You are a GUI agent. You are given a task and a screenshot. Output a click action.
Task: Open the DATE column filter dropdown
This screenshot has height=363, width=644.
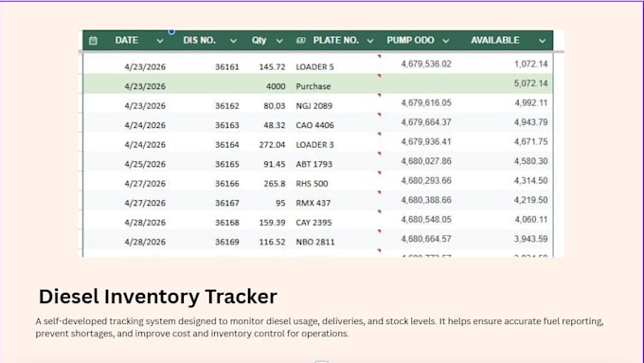pyautogui.click(x=160, y=41)
